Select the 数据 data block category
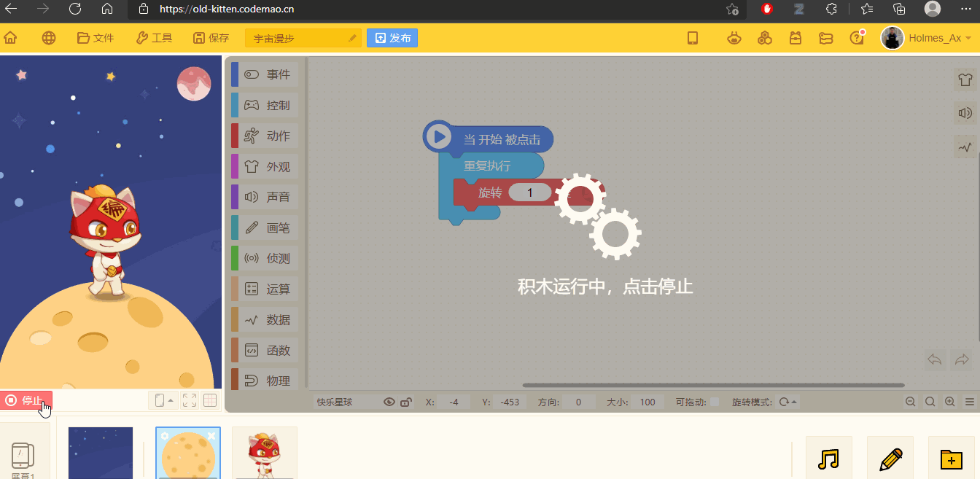Image resolution: width=980 pixels, height=479 pixels. (x=265, y=319)
